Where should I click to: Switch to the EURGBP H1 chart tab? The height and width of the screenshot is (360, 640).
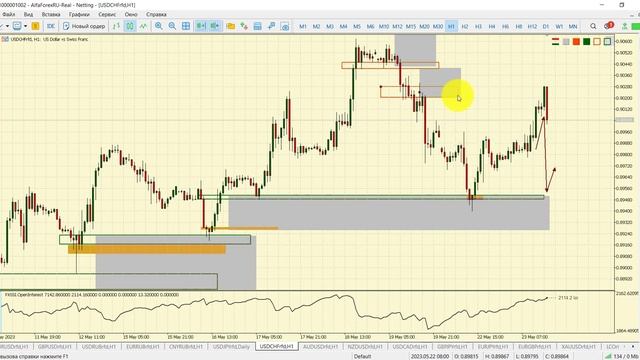tap(534, 347)
